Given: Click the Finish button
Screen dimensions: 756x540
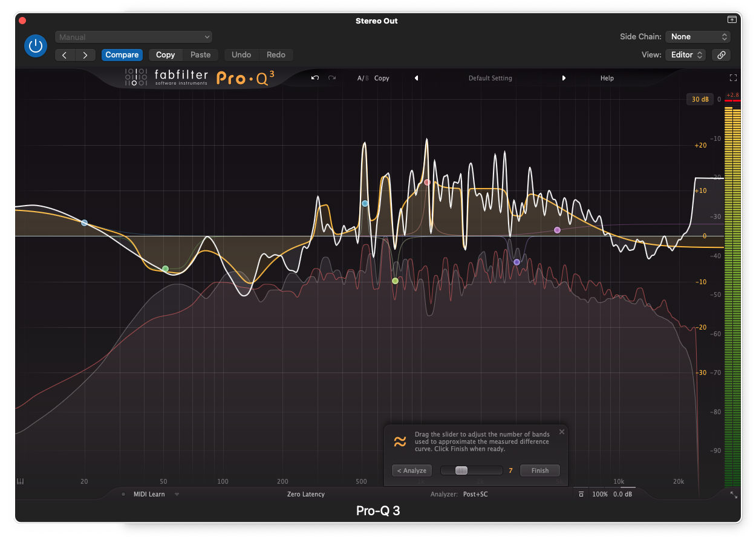Looking at the screenshot, I should point(539,470).
